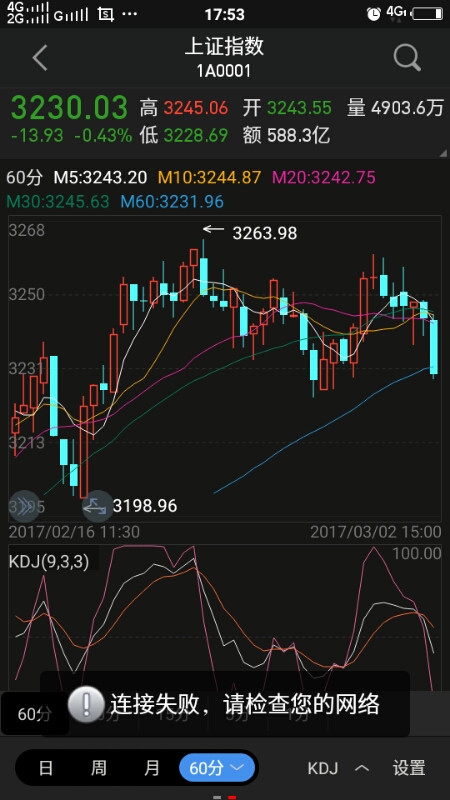Tap the exclamation warning icon
Viewport: 450px width, 800px height.
click(x=86, y=704)
